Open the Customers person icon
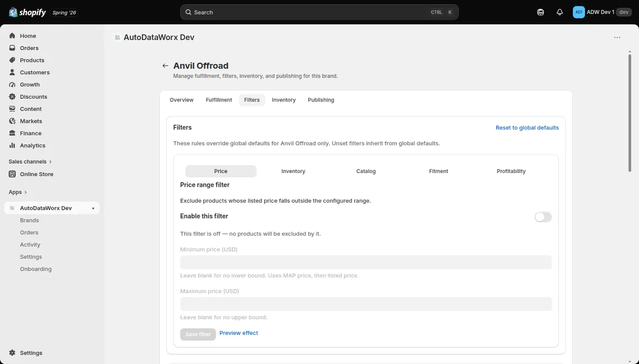The height and width of the screenshot is (364, 639). 12,72
